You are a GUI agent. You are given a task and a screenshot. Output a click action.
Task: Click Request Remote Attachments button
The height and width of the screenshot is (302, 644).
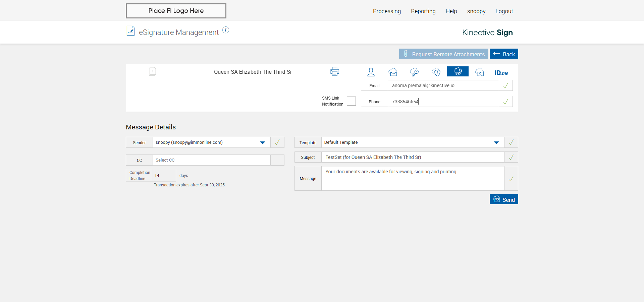[443, 54]
